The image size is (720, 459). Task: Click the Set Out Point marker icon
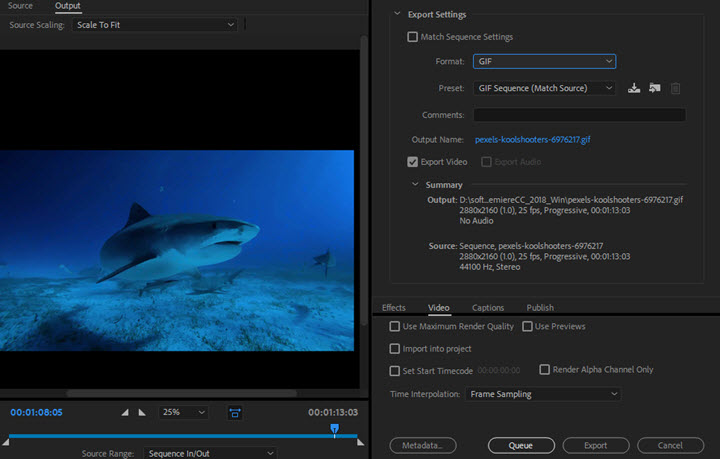[x=142, y=412]
